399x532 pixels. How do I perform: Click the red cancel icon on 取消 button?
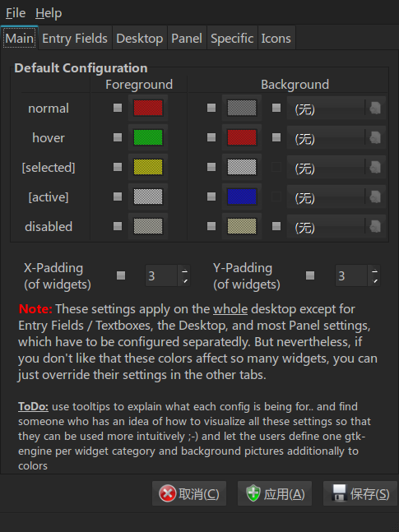167,493
